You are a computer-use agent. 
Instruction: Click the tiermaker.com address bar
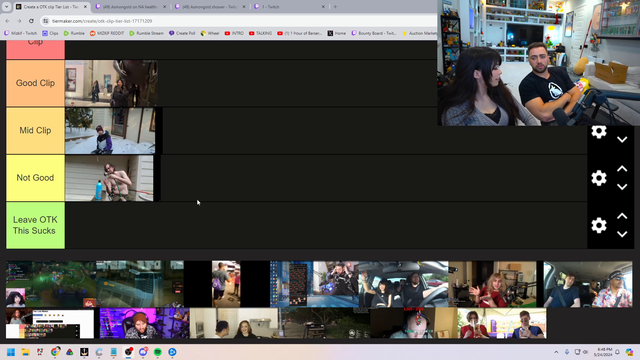coord(239,21)
